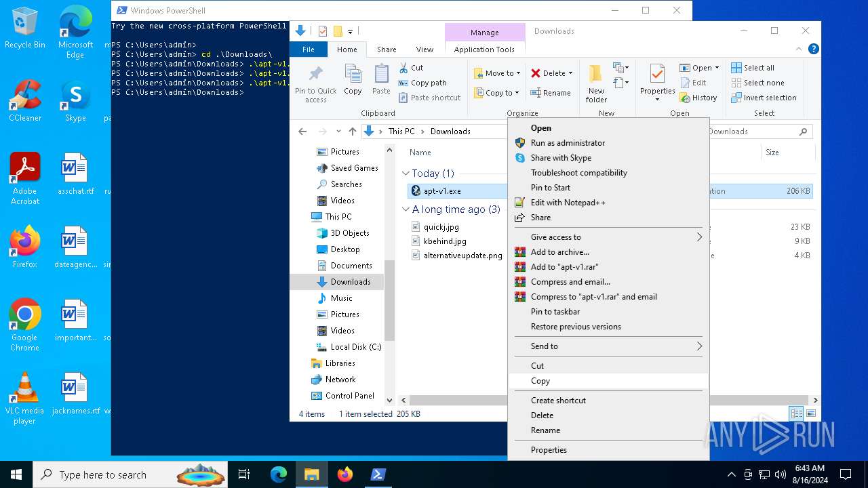Click Troubleshoot compatibility menu entry
Viewport: 868px width, 488px height.
coord(608,173)
